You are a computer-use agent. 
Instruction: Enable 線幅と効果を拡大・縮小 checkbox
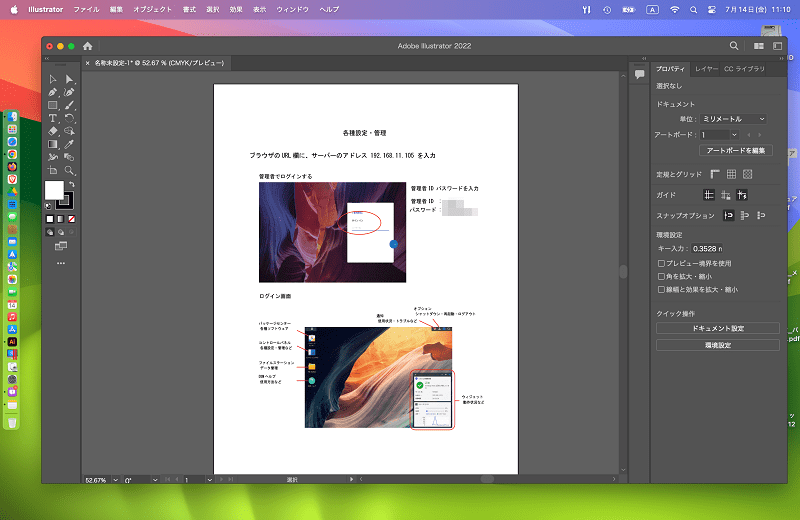[661, 289]
